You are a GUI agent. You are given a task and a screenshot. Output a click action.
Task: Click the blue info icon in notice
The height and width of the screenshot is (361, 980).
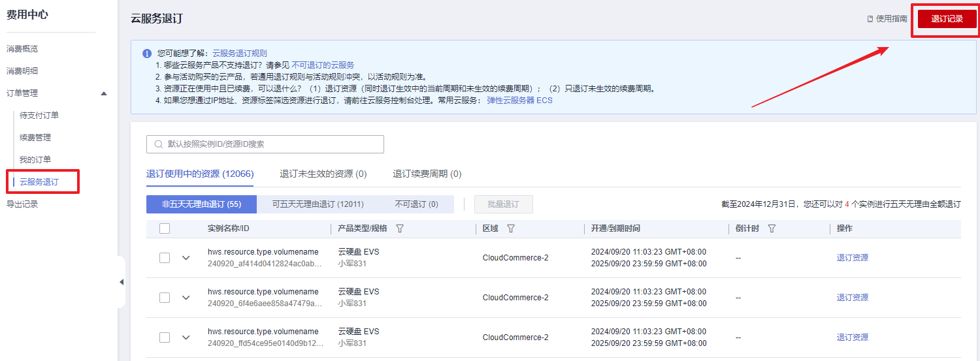click(147, 54)
